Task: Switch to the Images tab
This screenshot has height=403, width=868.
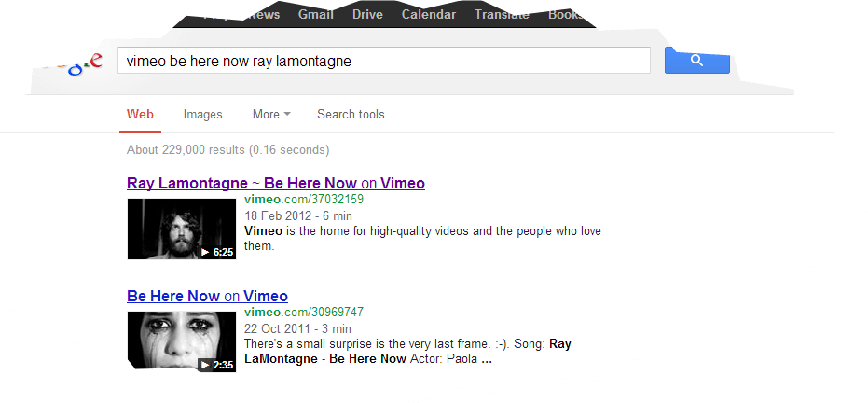Action: 202,115
